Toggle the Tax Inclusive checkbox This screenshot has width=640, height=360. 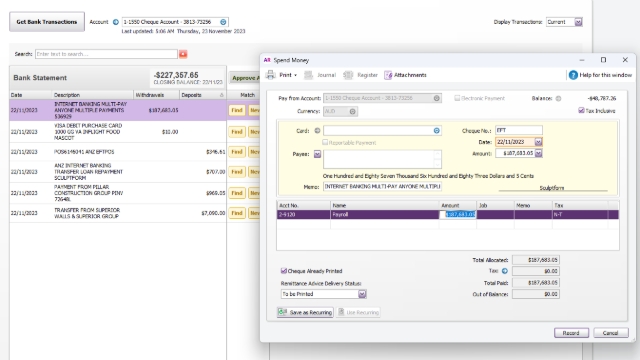coord(581,111)
